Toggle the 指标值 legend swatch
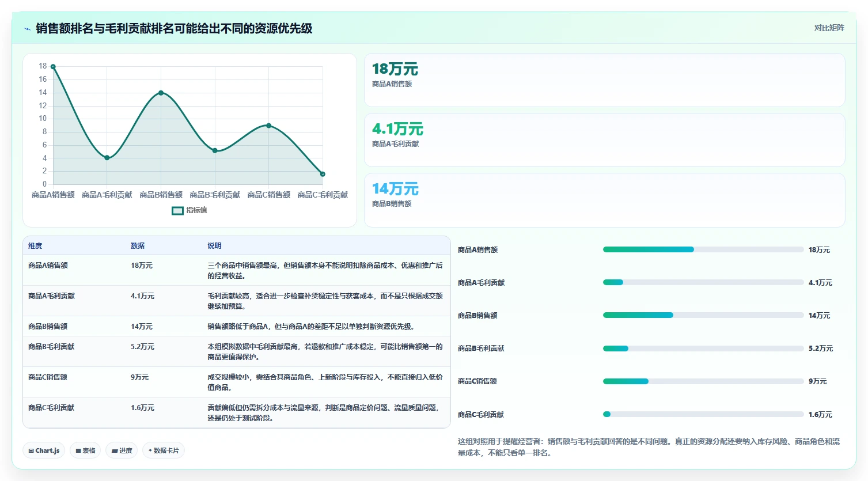Screen dimensions: 868x481 (177, 210)
